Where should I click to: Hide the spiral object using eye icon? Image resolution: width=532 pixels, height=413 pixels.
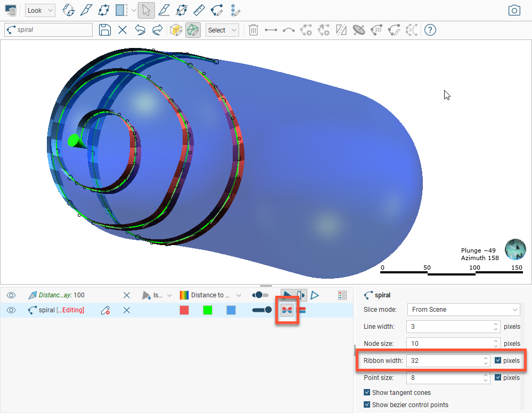[x=11, y=310]
